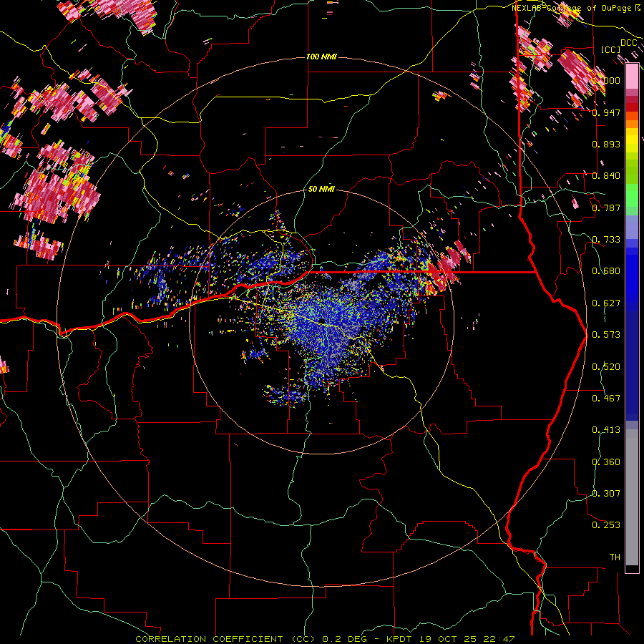Click the CORRELATION COEFFICIENT caption text
The width and height of the screenshot is (644, 644).
[x=209, y=639]
